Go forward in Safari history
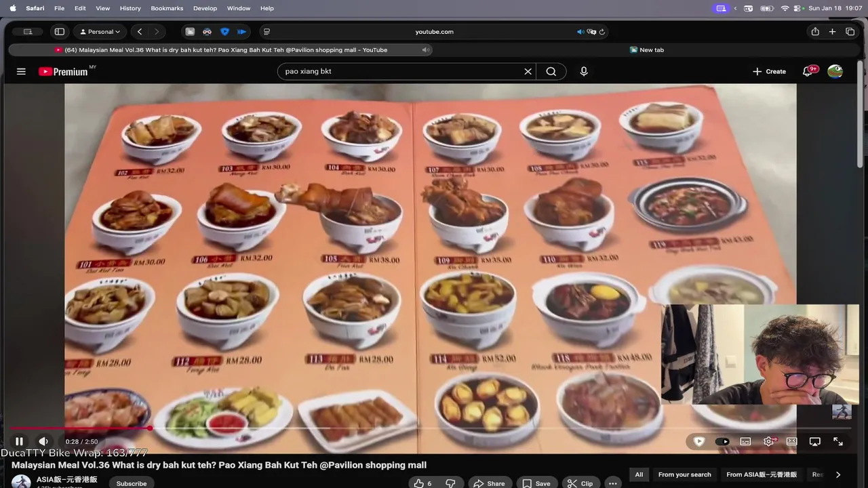 click(x=157, y=32)
